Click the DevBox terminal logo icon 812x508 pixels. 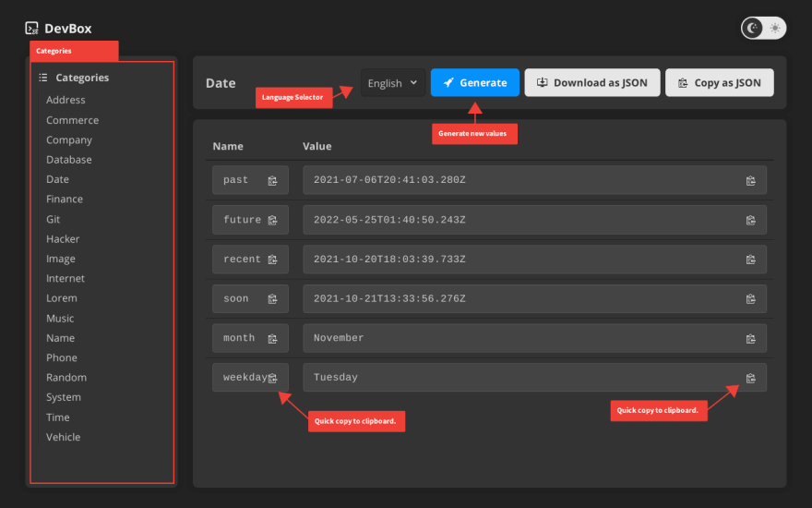31,28
